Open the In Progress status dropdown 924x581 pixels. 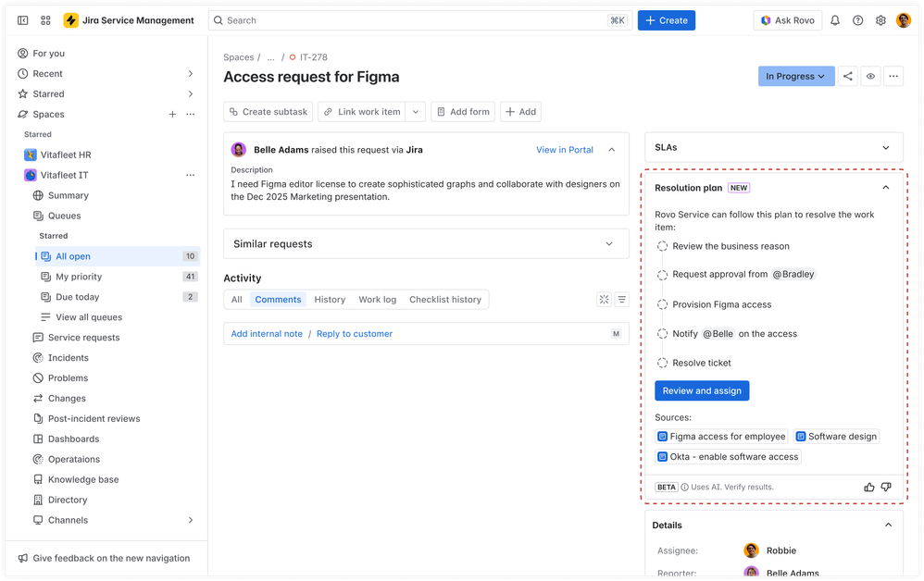796,76
